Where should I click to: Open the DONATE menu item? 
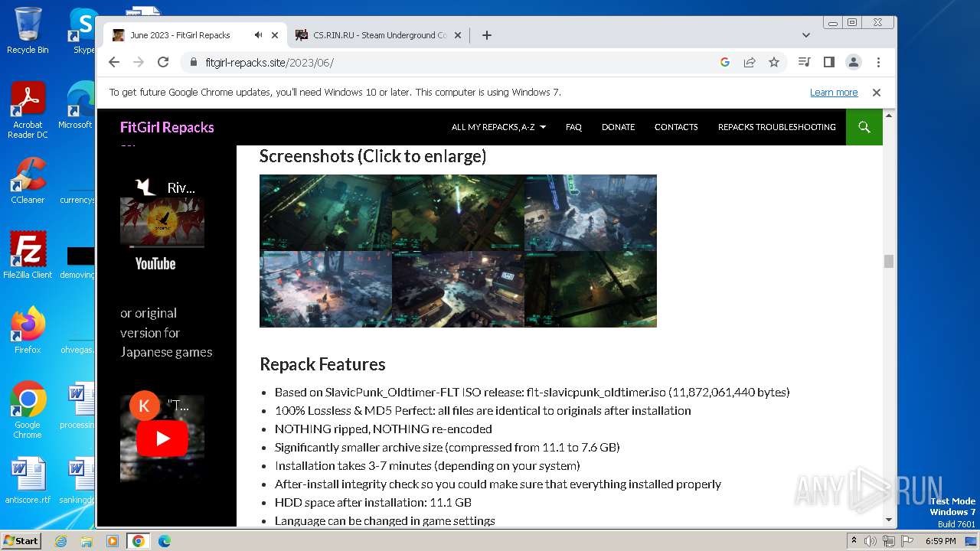coord(618,127)
